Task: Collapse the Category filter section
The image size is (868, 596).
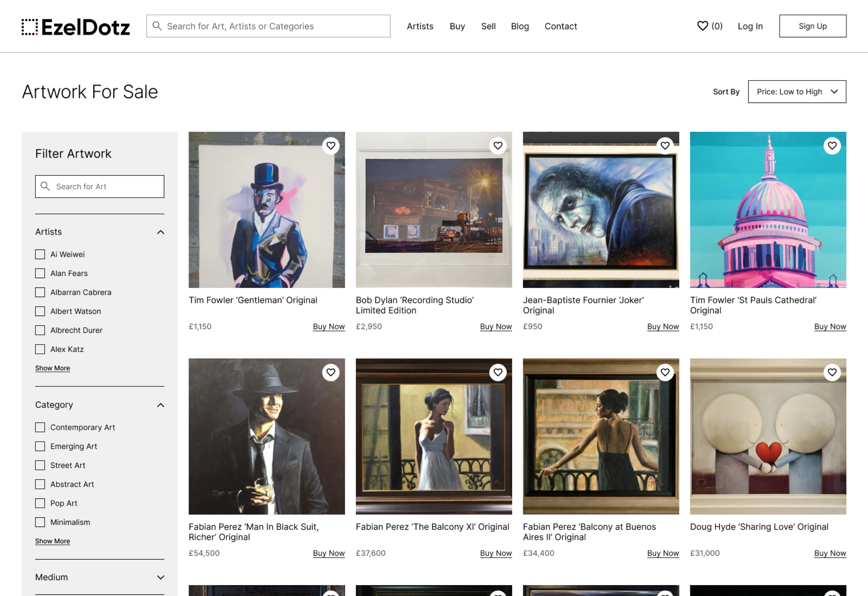Action: click(161, 405)
